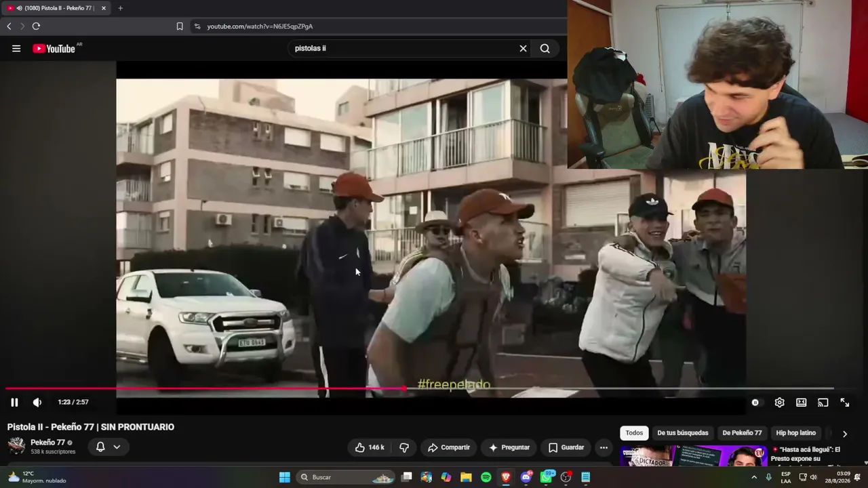Click the browser address bar URL

(260, 26)
